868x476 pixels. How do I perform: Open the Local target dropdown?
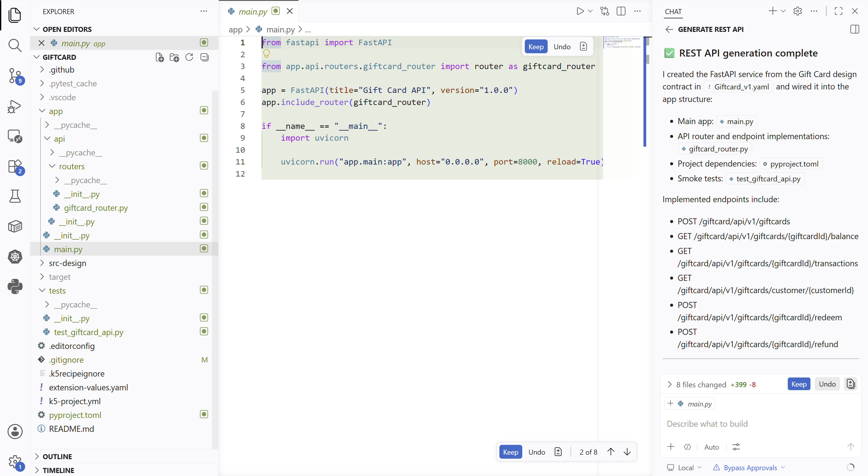(685, 467)
